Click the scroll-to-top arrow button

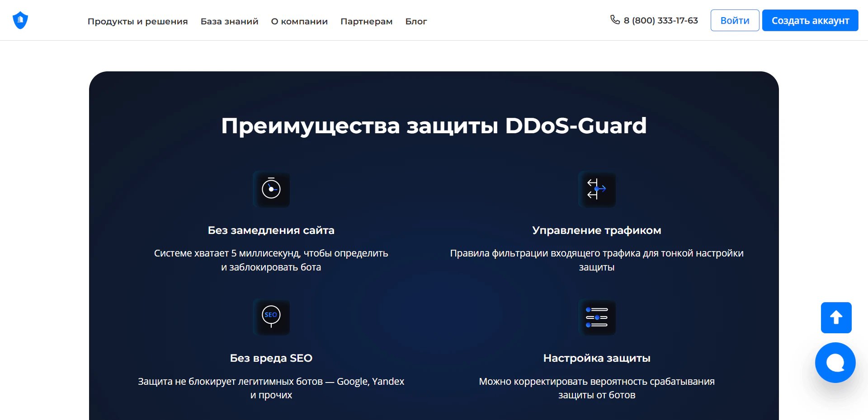836,317
